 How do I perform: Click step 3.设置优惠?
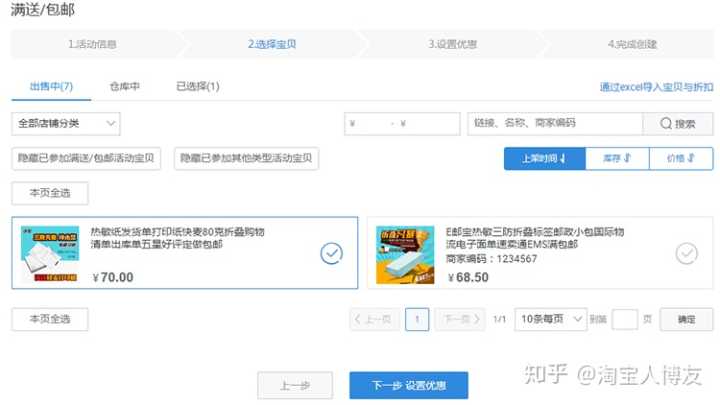[453, 44]
